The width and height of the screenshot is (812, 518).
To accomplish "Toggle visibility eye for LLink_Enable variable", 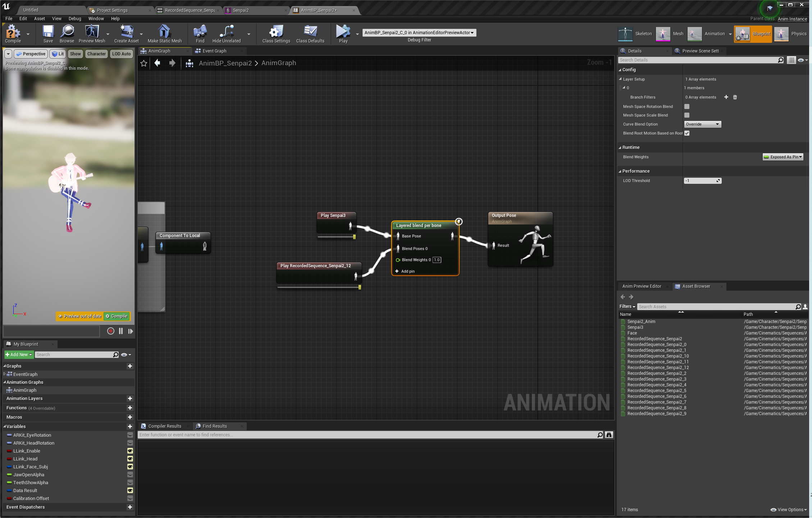I will (x=130, y=451).
